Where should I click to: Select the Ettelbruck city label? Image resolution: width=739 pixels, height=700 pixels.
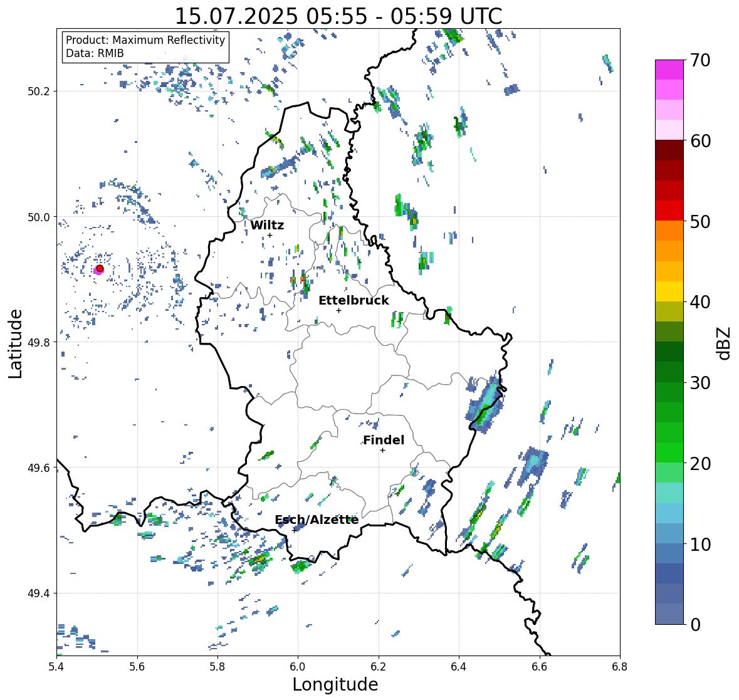(x=354, y=301)
